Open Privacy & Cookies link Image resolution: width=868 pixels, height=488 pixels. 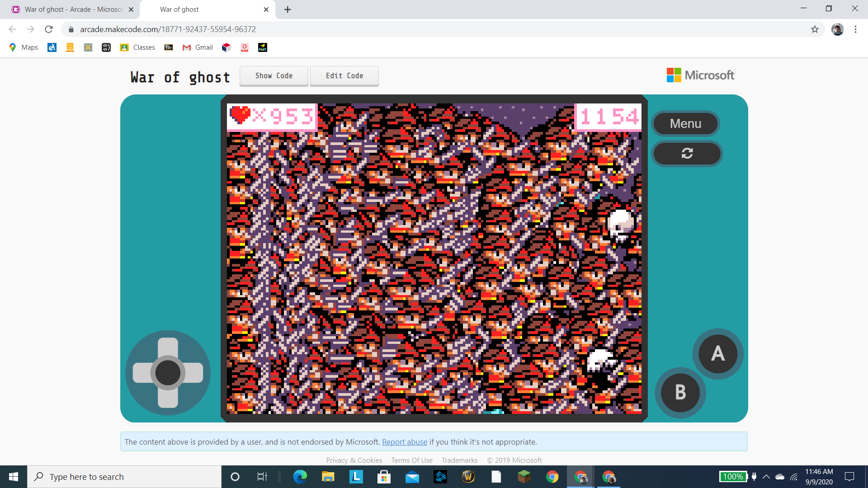pos(354,460)
